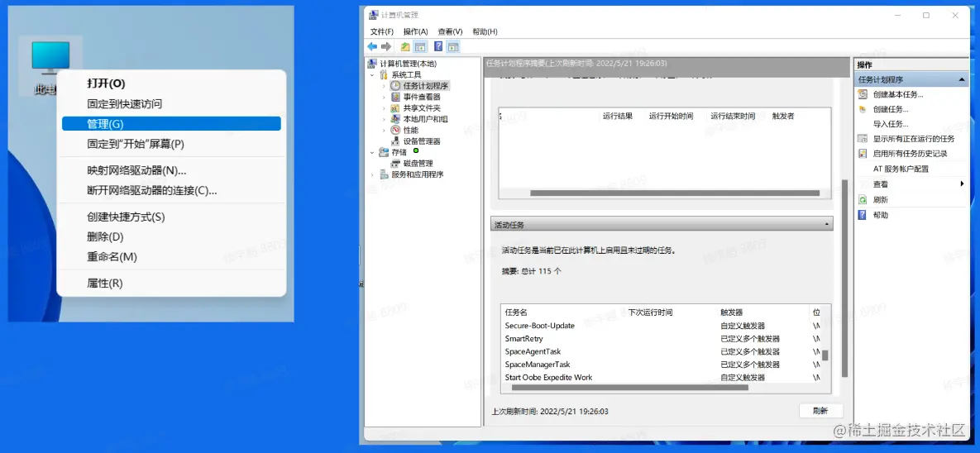Image resolution: width=980 pixels, height=453 pixels.
Task: Collapse the 存储 tree node chevron
Action: click(372, 152)
